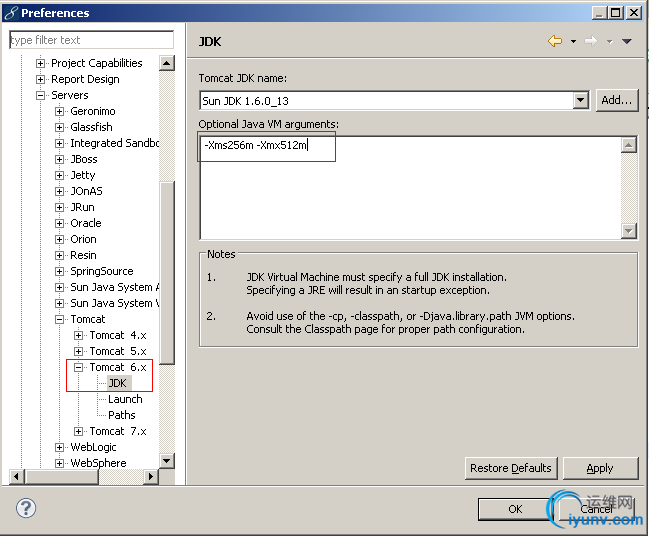
Task: Select the Tomcat 7.x tree item
Action: [x=118, y=431]
